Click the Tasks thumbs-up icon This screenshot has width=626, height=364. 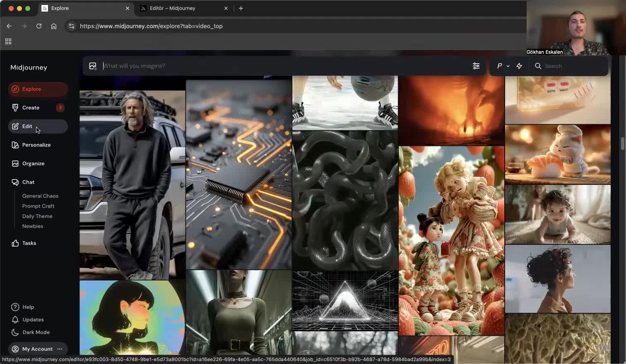click(15, 243)
